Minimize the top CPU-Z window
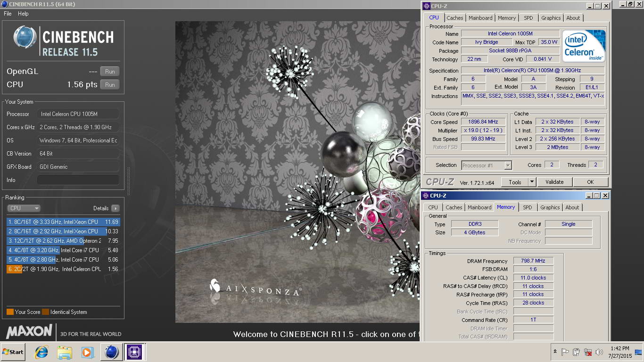644x362 pixels. pos(589,6)
